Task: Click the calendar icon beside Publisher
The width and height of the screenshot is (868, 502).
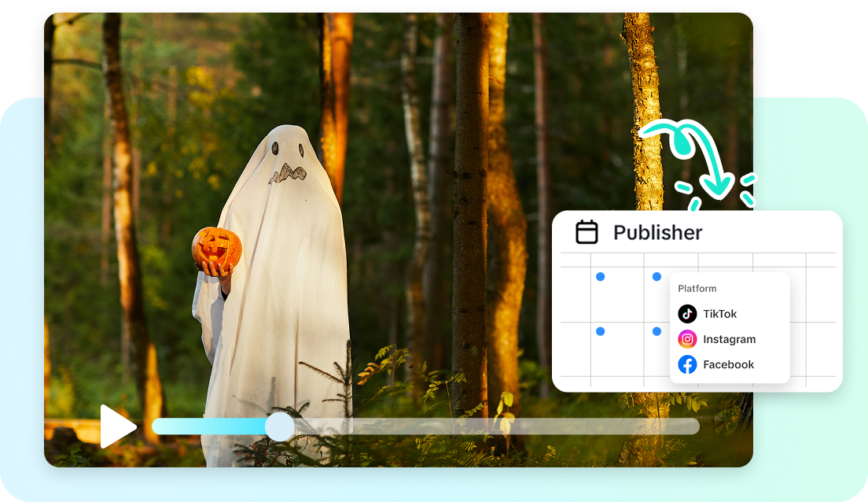Action: click(x=586, y=232)
